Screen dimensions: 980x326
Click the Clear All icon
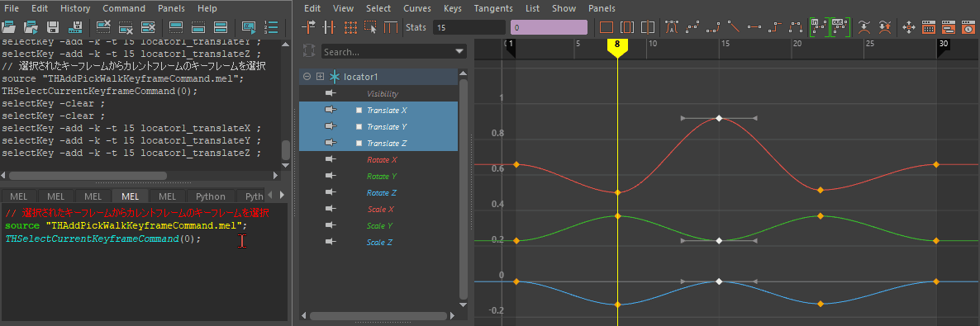(148, 27)
